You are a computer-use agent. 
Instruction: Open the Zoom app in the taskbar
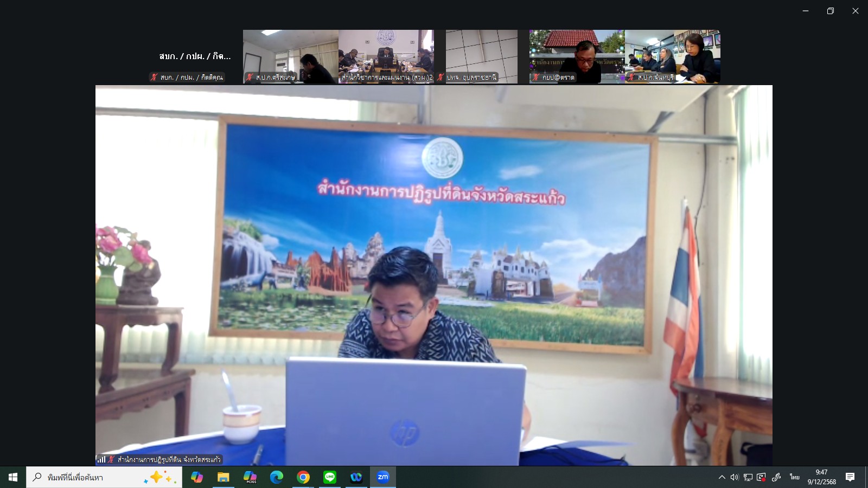click(x=383, y=477)
